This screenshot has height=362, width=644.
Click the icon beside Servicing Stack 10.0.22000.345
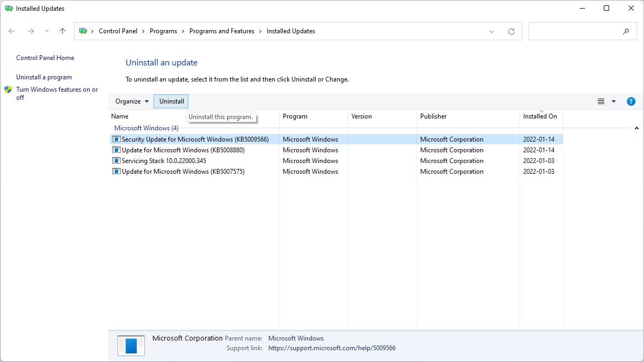pyautogui.click(x=116, y=161)
